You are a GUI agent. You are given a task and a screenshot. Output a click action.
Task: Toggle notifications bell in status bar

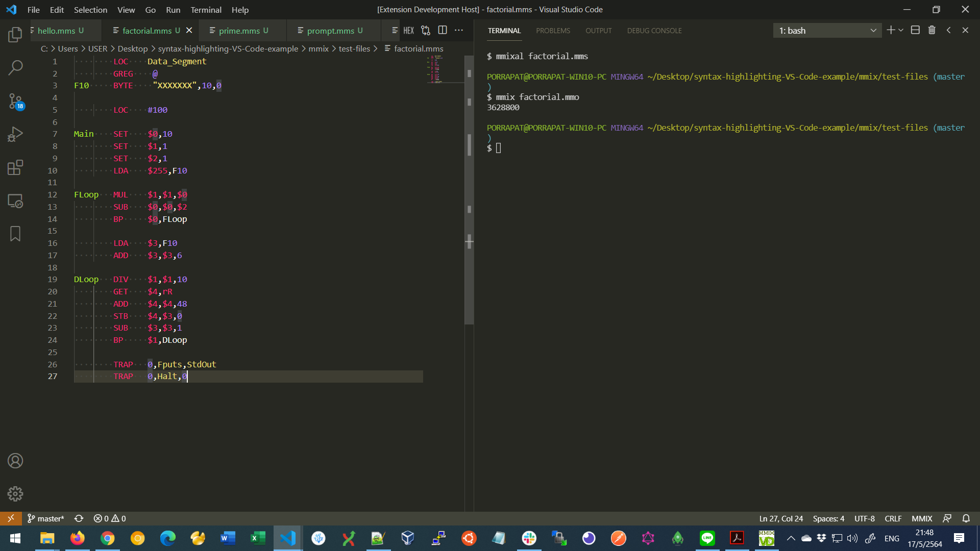click(966, 518)
